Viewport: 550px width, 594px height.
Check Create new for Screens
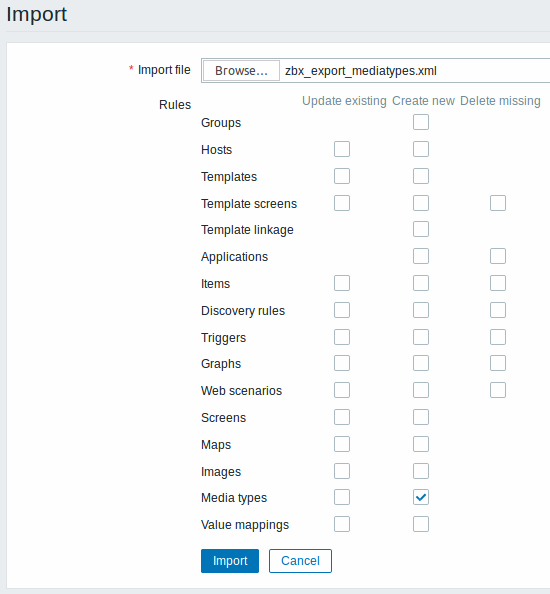[x=421, y=417]
